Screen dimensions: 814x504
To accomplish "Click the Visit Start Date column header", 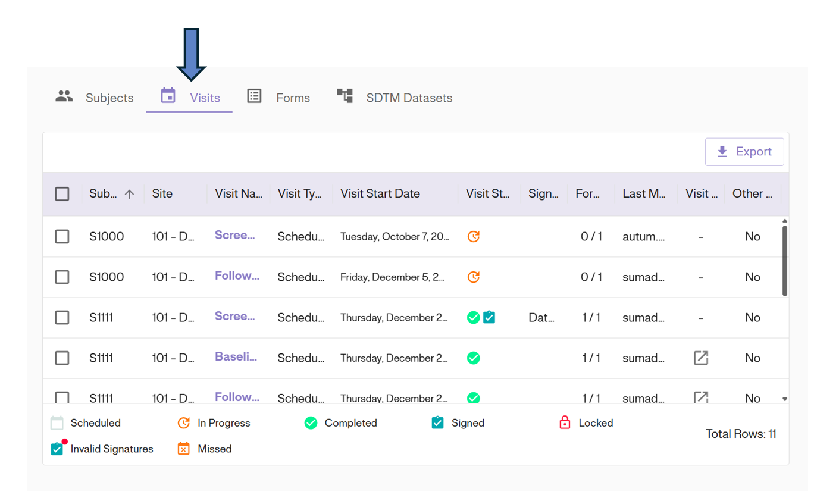I will (380, 194).
